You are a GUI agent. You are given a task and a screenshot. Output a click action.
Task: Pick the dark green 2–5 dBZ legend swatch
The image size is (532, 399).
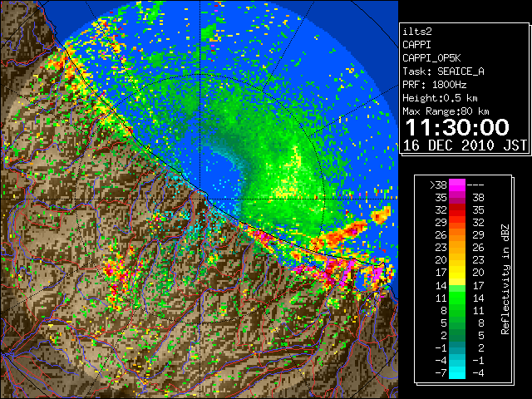tap(457, 335)
